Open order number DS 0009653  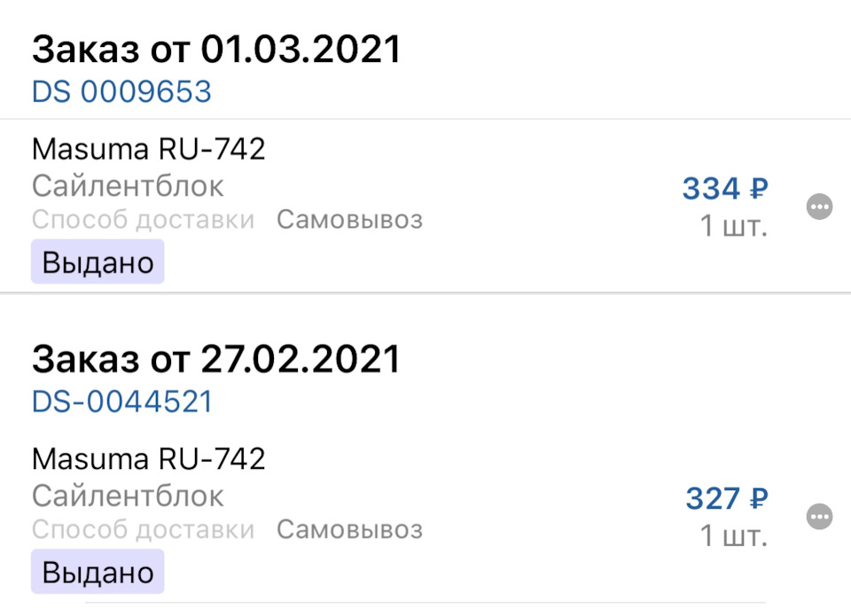coord(121,90)
